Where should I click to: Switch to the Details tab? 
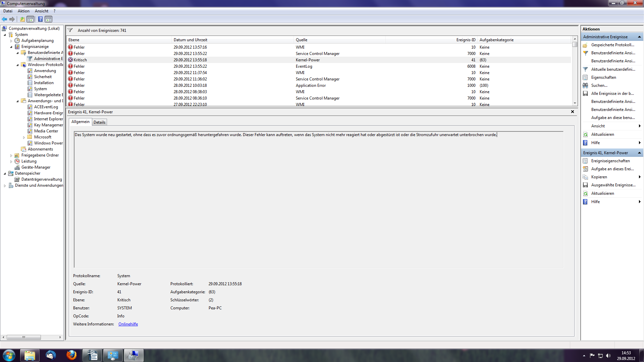pos(99,122)
